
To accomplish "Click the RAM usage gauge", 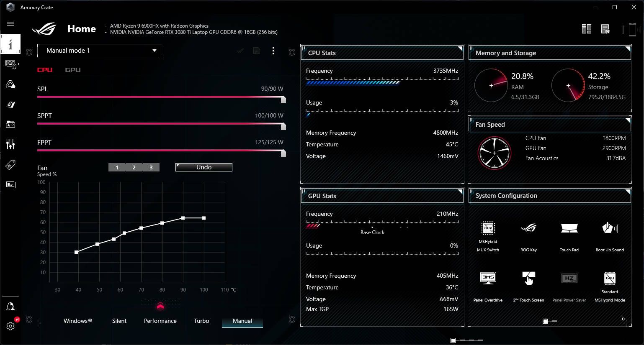I will 491,85.
